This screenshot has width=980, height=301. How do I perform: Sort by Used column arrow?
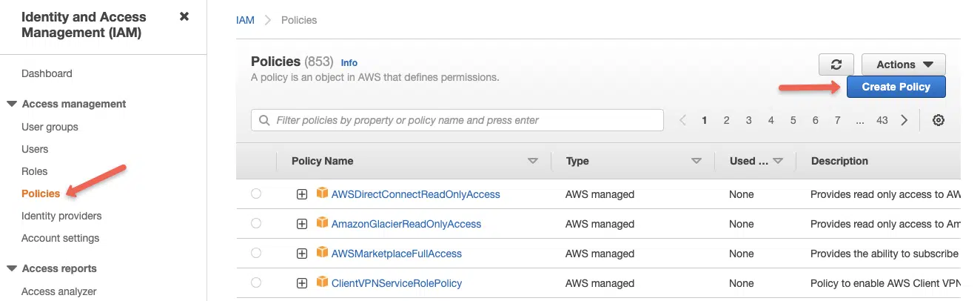pyautogui.click(x=778, y=161)
